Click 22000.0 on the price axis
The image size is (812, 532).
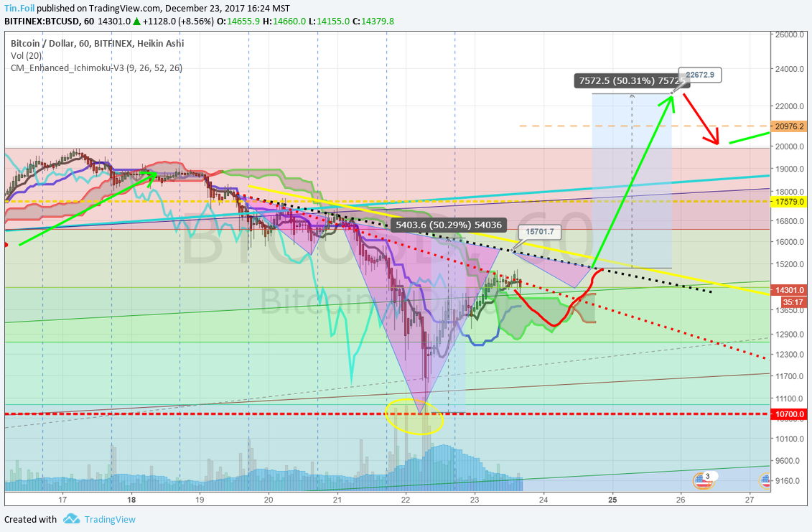[790, 106]
